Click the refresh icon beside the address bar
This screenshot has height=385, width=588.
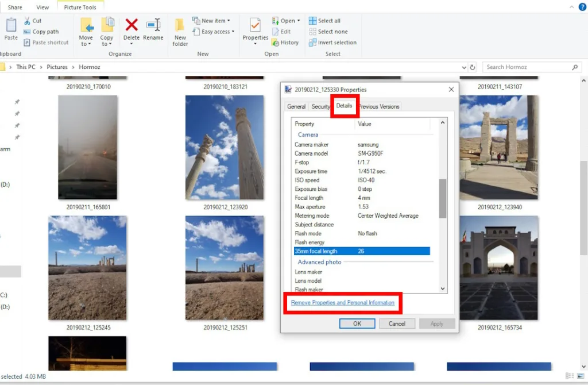click(473, 67)
